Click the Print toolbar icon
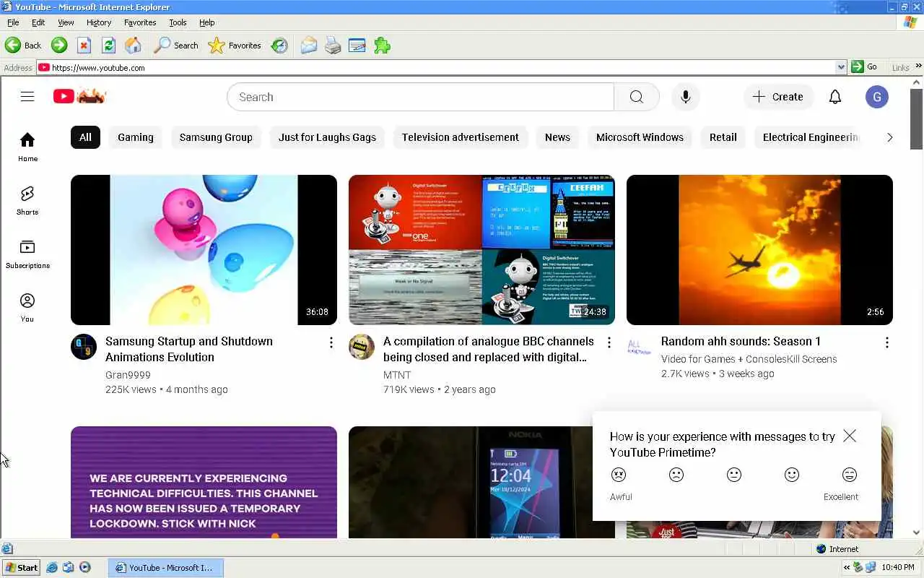Image resolution: width=924 pixels, height=578 pixels. pos(333,46)
